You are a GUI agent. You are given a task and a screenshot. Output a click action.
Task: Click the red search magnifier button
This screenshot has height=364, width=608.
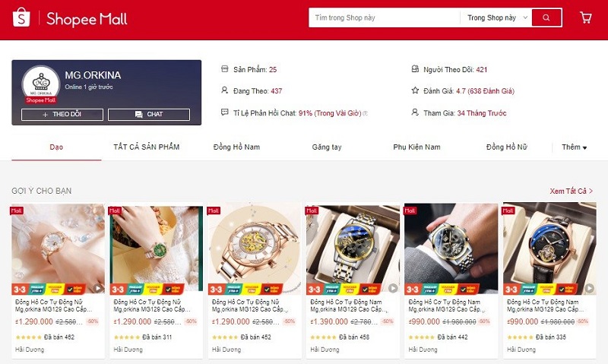pos(546,17)
